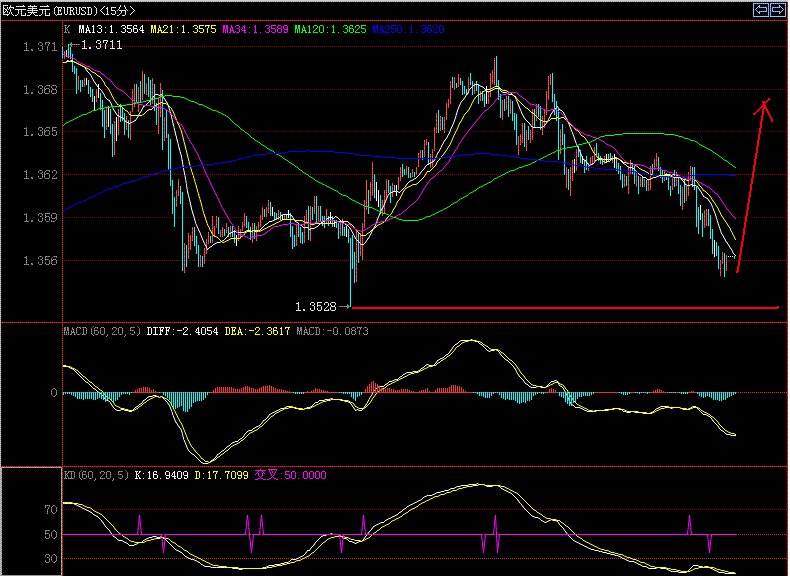790x576 pixels.
Task: Click the 1.3711 high price marker
Action: 101,45
